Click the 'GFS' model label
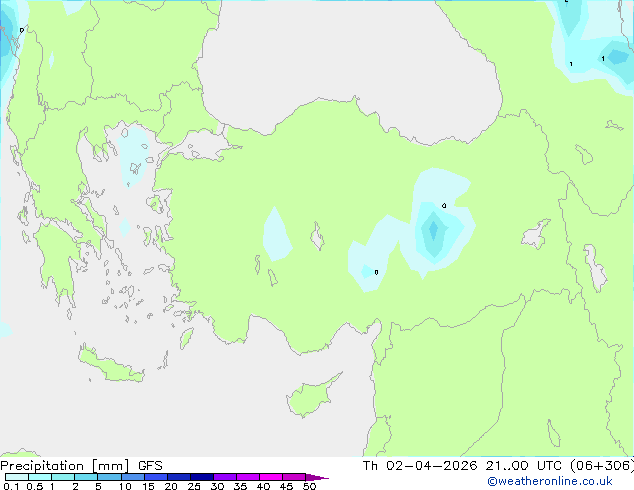634x490 pixels. 150,466
